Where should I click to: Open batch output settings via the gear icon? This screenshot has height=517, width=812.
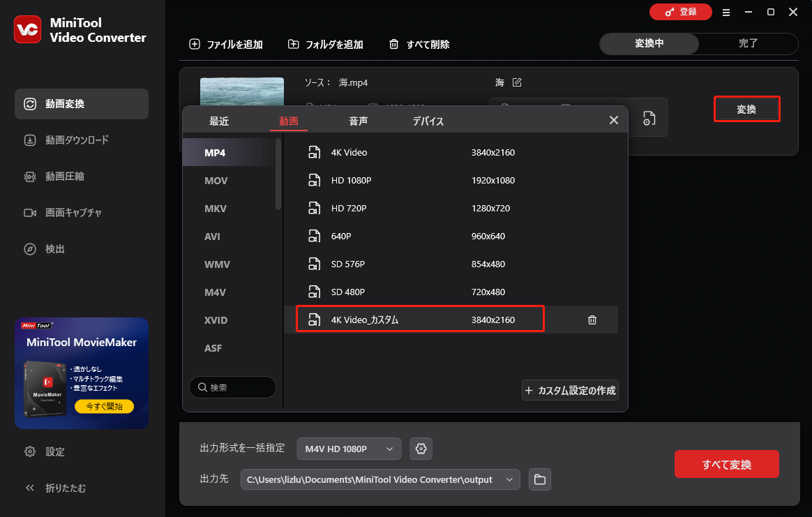point(421,449)
